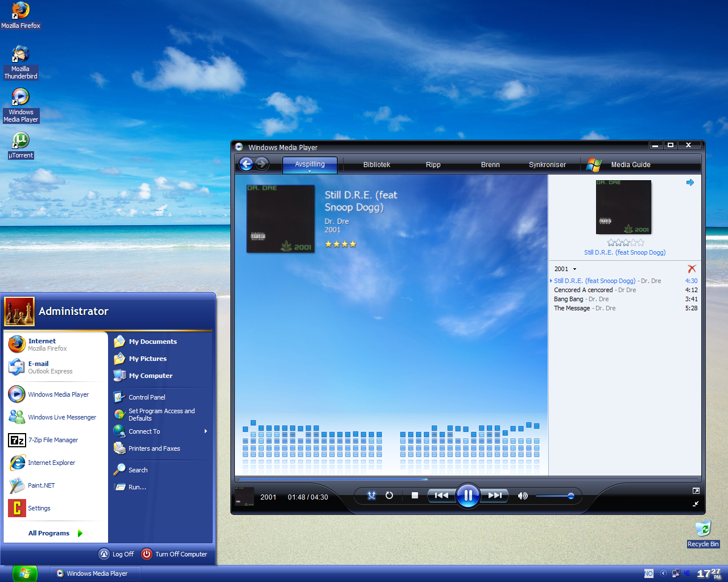Switch to the Ripp tab
Screen dimensions: 728x582
433,165
